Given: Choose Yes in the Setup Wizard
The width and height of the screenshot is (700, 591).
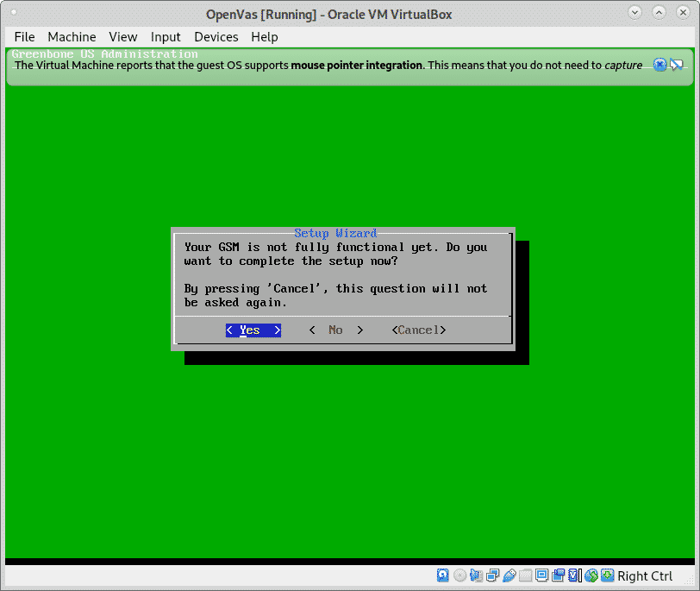Looking at the screenshot, I should click(253, 330).
